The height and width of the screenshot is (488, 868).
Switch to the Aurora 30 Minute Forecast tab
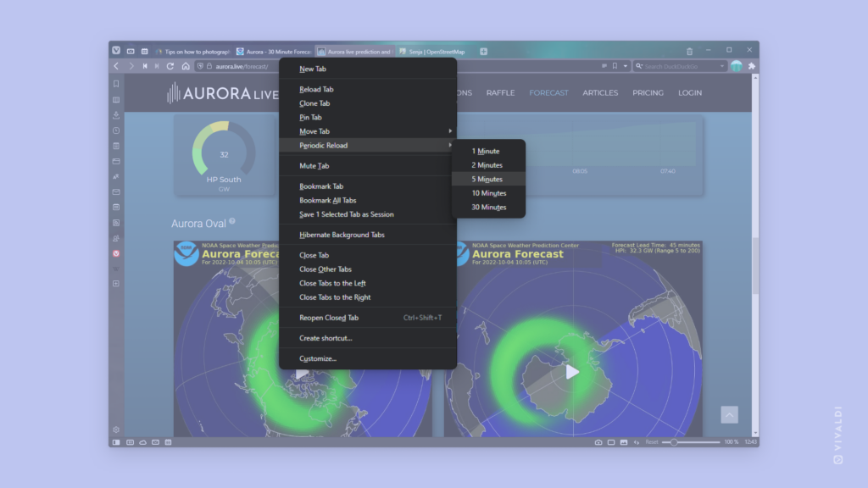tap(274, 52)
